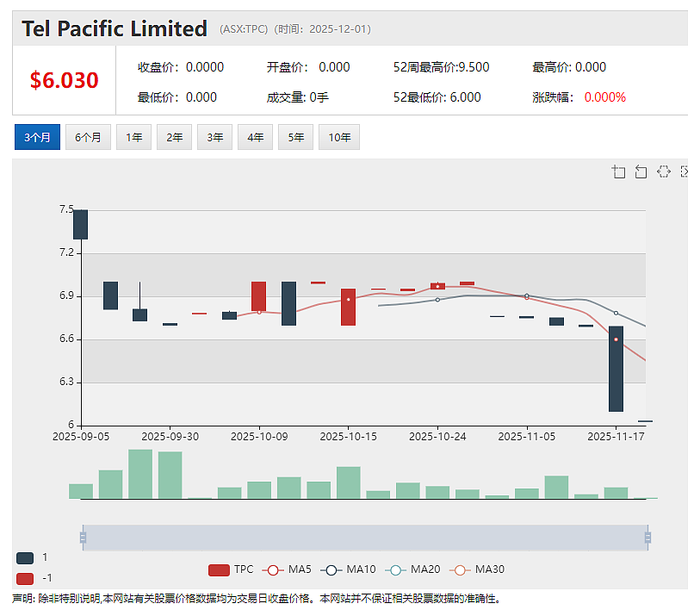Toggle the TPC series legend

coord(231,569)
